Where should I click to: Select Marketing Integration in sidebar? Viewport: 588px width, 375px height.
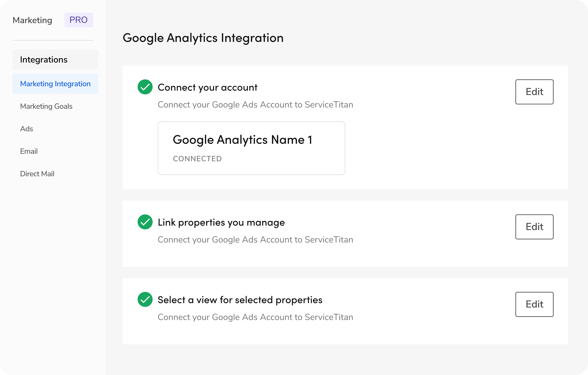(x=55, y=84)
